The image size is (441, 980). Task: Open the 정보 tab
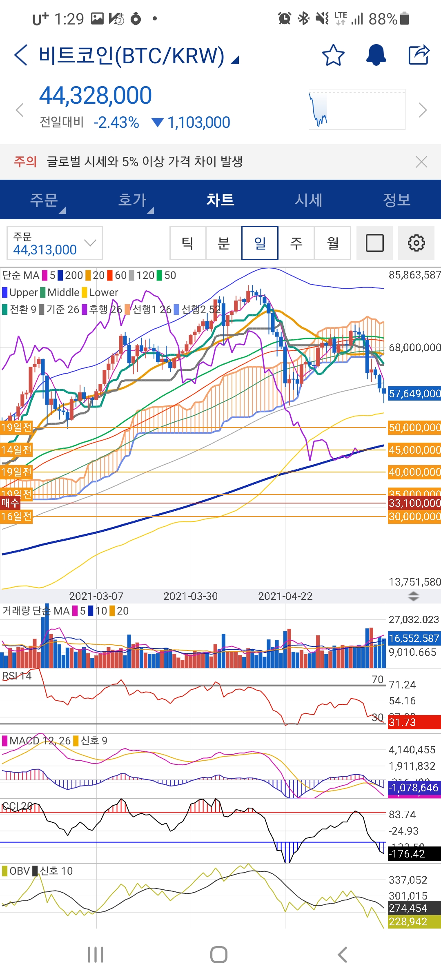pos(397,200)
